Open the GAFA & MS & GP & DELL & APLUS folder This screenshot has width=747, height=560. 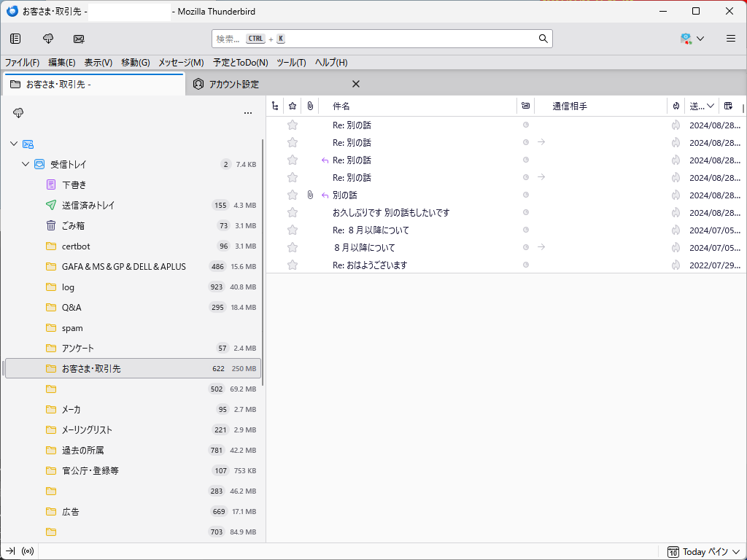point(133,266)
